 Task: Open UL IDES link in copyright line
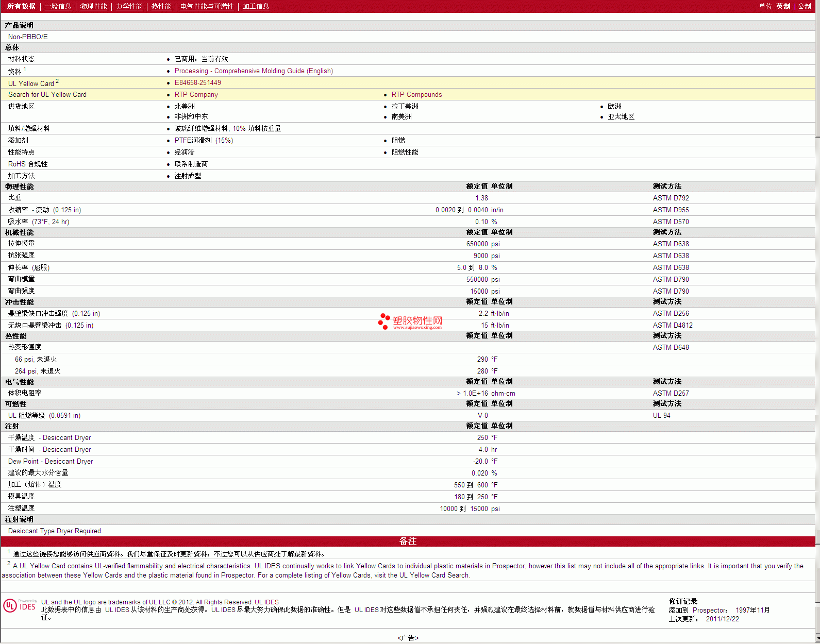[x=266, y=602]
